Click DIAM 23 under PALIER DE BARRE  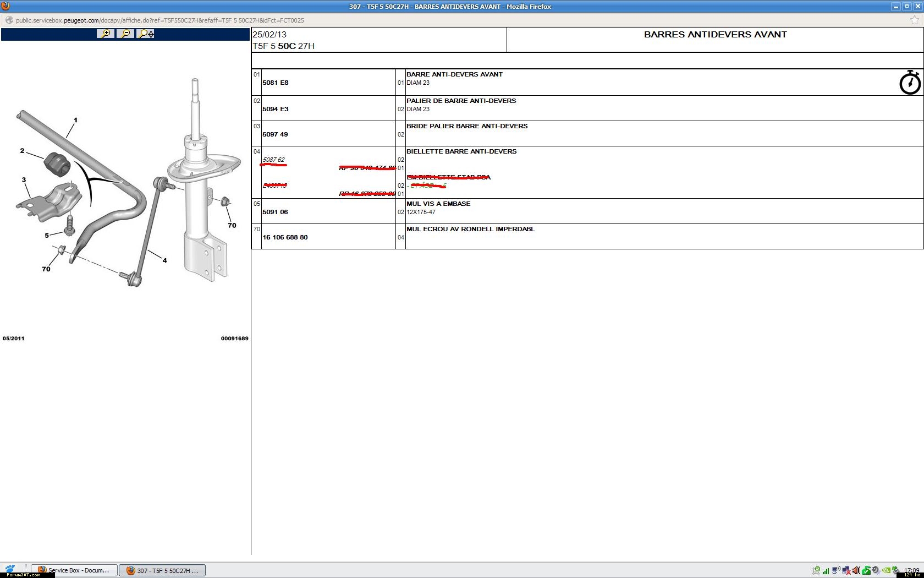pos(418,109)
